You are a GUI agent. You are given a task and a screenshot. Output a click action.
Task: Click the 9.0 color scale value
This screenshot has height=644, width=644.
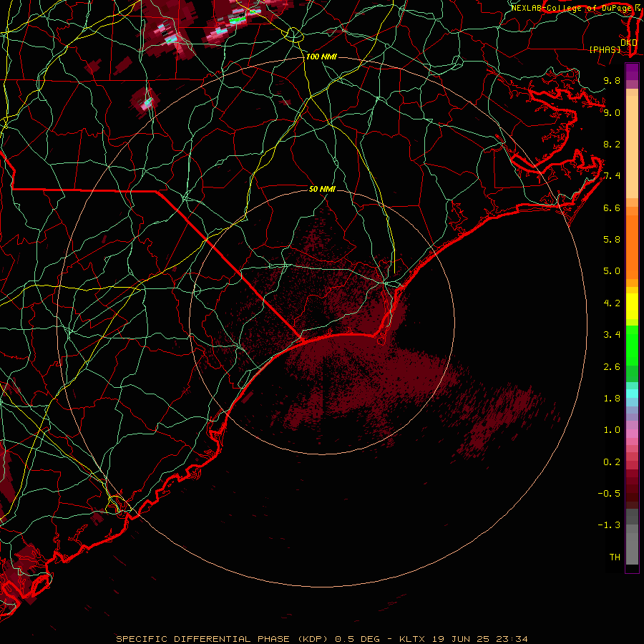pyautogui.click(x=612, y=112)
